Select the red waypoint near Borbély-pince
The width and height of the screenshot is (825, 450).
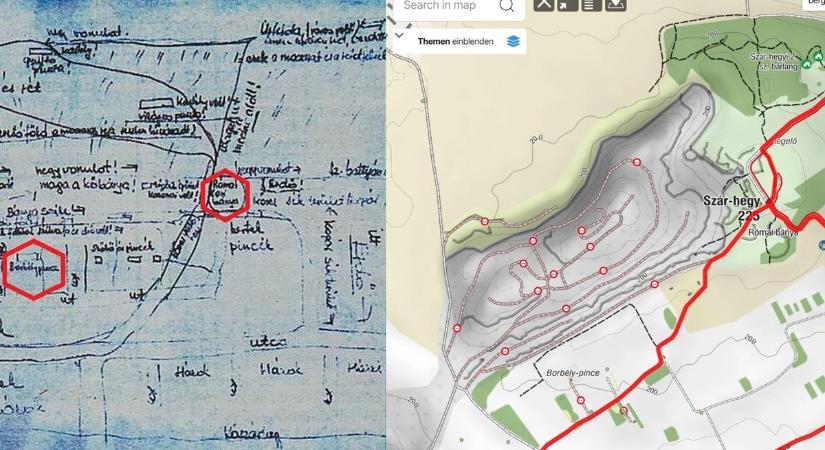click(580, 401)
